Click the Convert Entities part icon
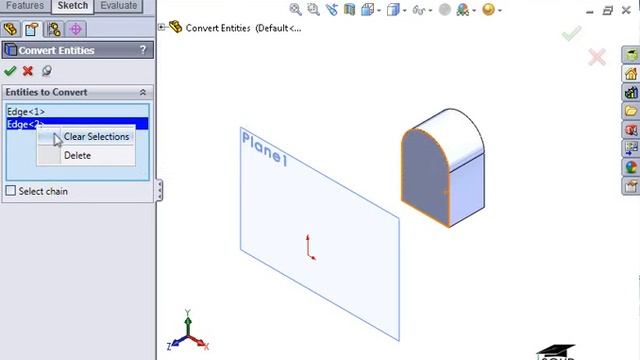Image resolution: width=640 pixels, height=360 pixels. (176, 27)
